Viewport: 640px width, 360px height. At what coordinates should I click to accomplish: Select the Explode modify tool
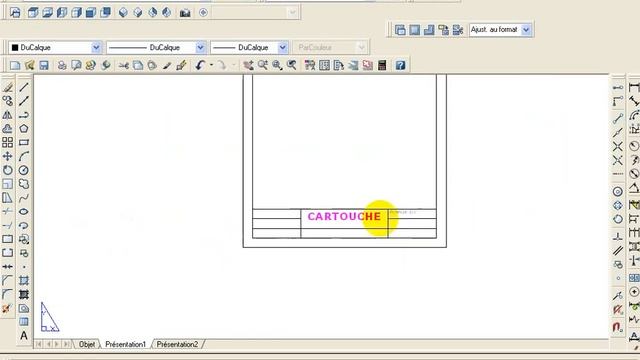(7, 309)
